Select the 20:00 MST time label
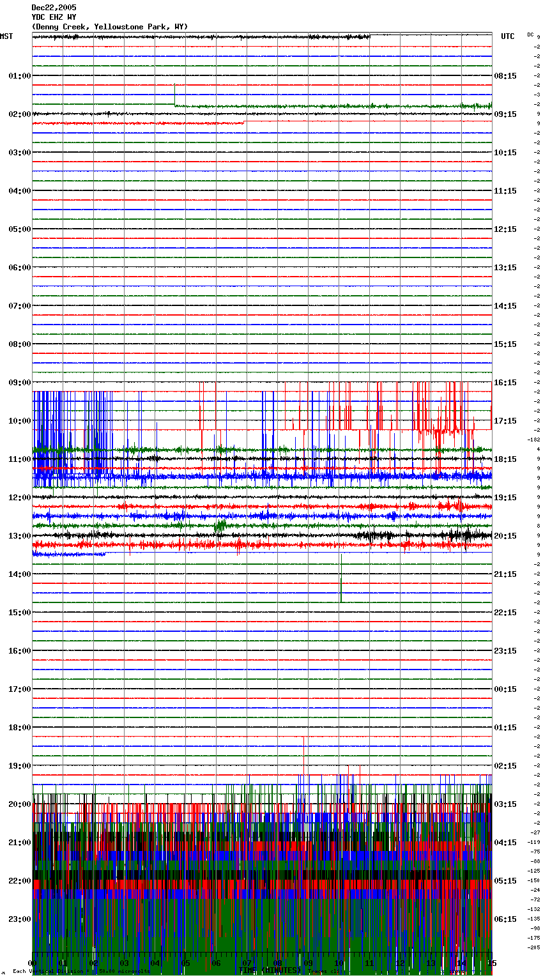543x980 pixels. [x=20, y=804]
